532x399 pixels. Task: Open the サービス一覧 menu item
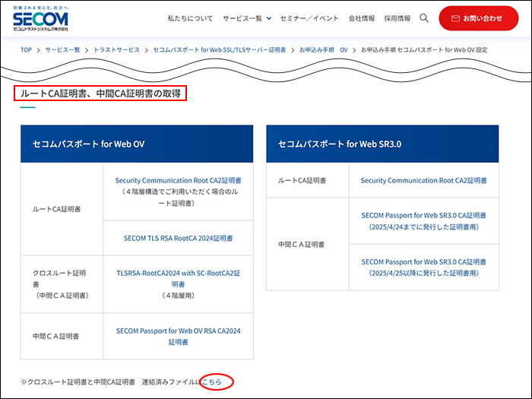tap(242, 18)
